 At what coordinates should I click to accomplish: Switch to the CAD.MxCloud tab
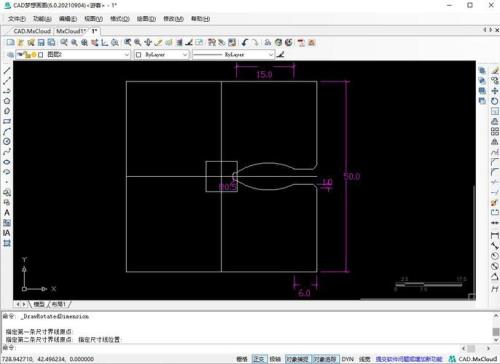click(x=32, y=31)
